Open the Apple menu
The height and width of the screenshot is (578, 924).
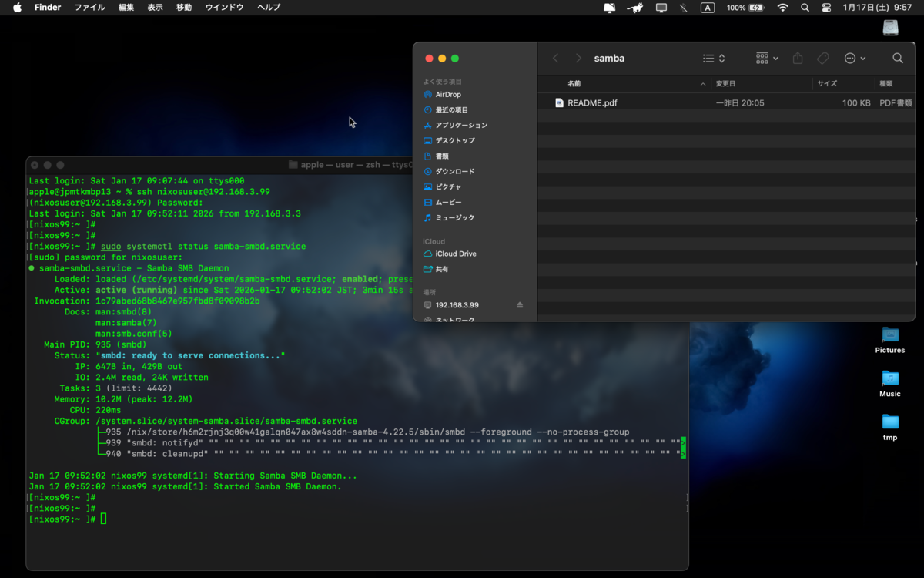17,8
